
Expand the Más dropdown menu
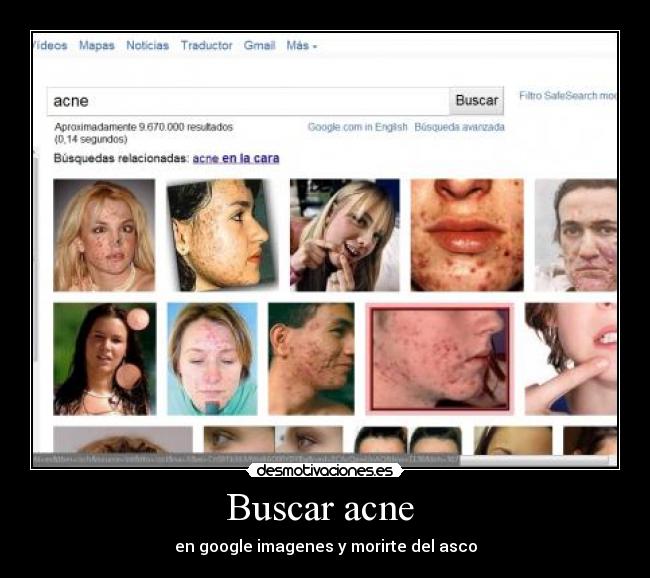click(302, 46)
